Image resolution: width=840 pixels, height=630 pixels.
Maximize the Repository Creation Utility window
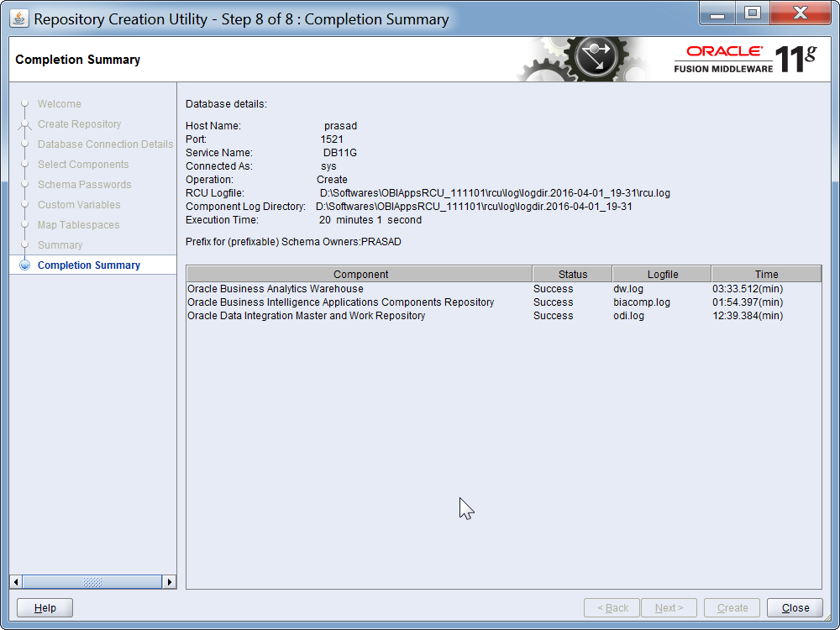752,13
